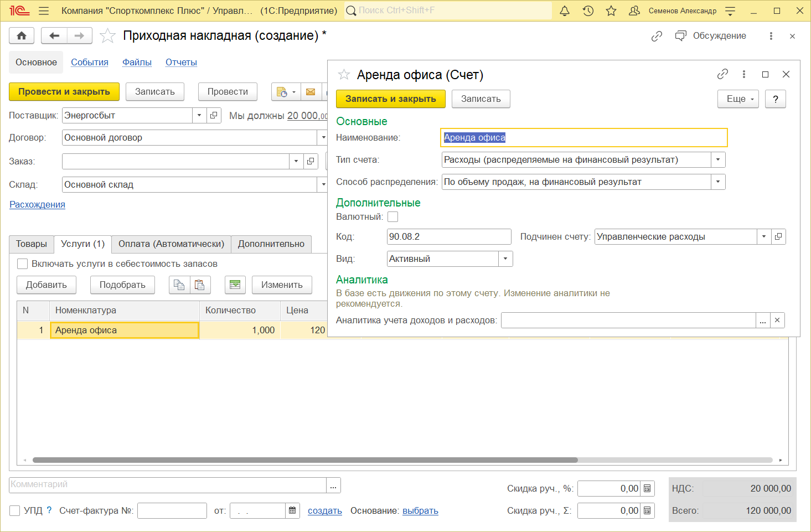Add invoice document to favorites star
The width and height of the screenshot is (811, 532).
click(x=107, y=36)
